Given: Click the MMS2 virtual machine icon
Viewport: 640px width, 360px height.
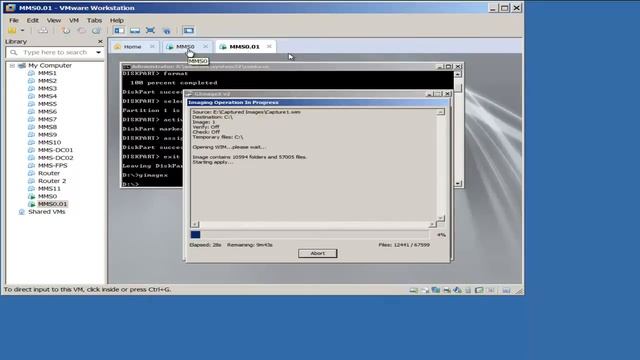Looking at the screenshot, I should click(31, 81).
